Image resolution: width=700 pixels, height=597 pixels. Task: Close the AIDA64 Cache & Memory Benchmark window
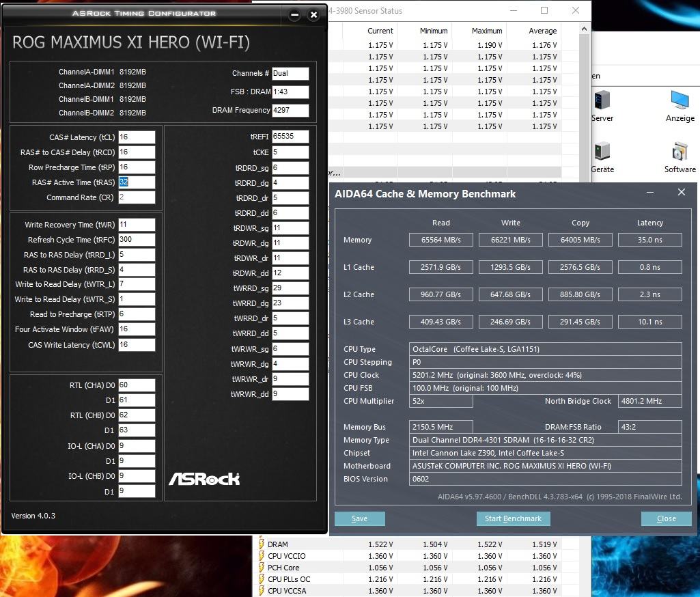[682, 192]
